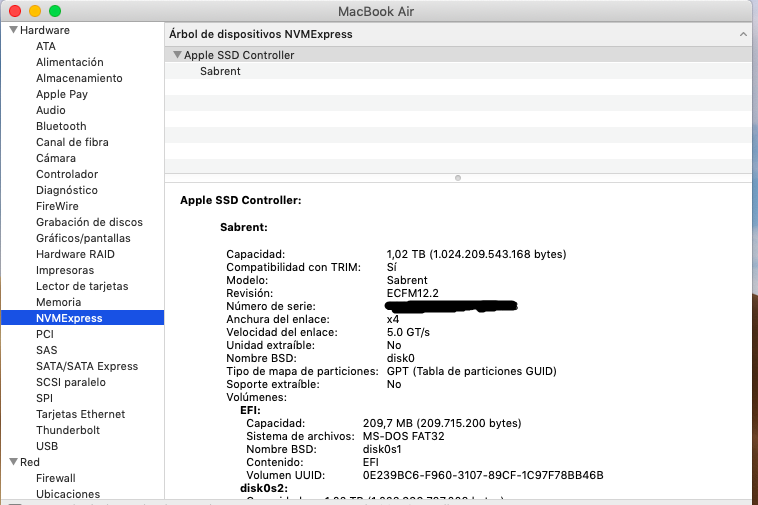Select Almacenamiento in the sidebar
The image size is (758, 505).
[79, 78]
